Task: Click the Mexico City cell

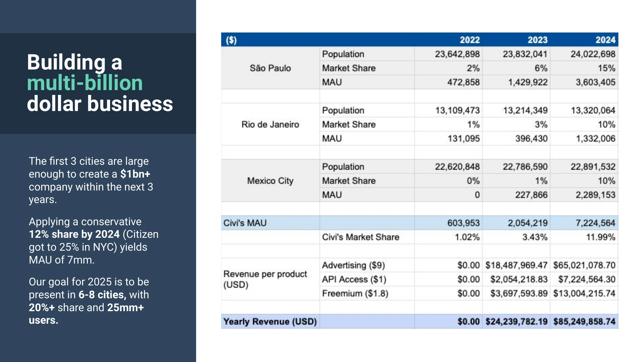Action: point(270,181)
